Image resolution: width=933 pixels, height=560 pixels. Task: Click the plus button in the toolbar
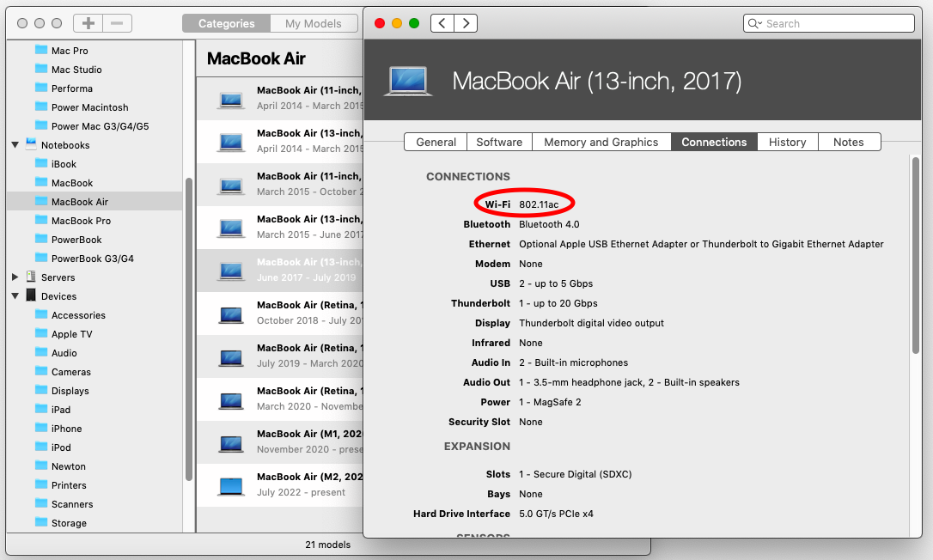[x=88, y=23]
